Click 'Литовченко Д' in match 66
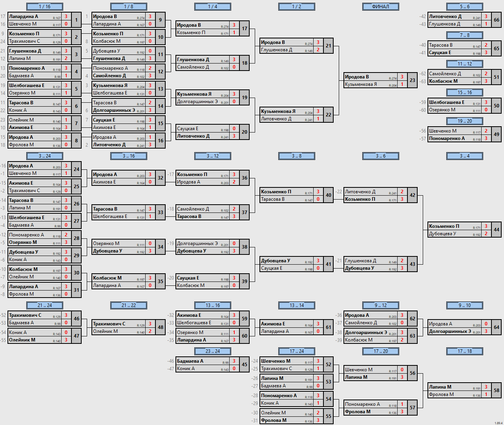This screenshot has height=425, width=504. point(445,16)
